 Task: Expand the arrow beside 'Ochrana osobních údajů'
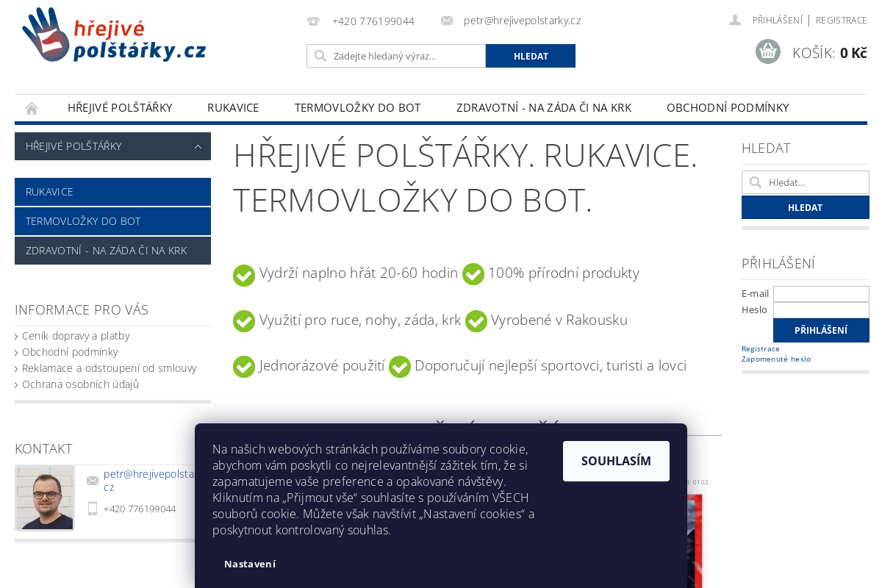16,384
